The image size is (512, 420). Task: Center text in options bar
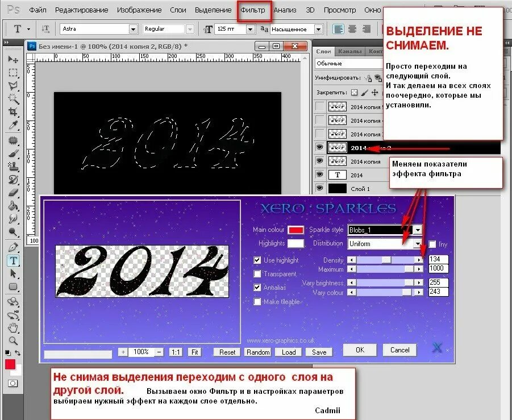point(352,29)
